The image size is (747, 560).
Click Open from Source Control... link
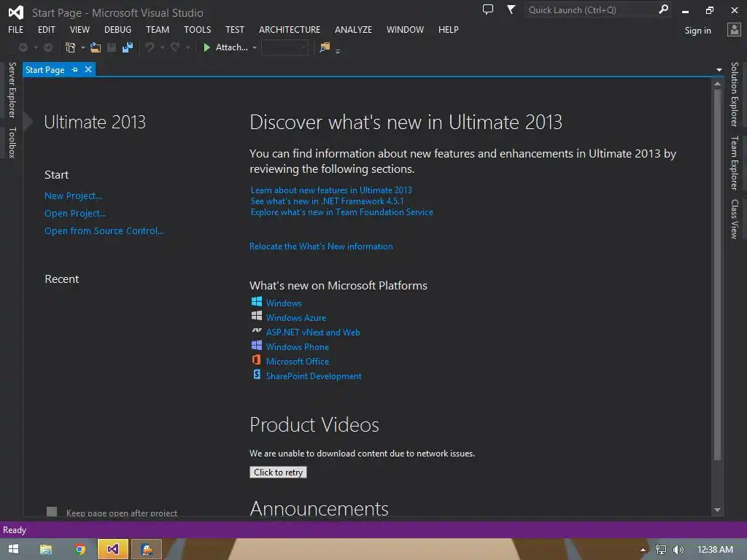click(x=104, y=230)
